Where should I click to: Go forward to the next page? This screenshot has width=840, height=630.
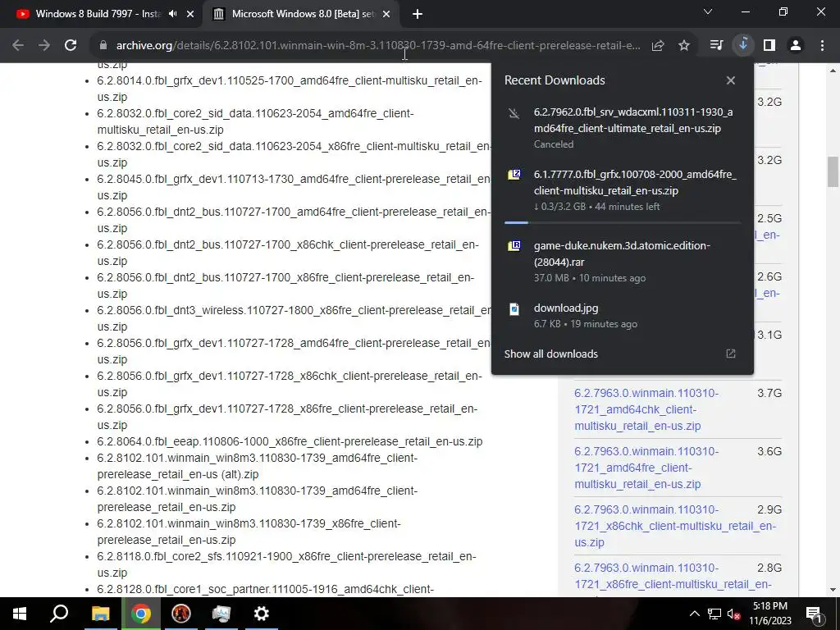[44, 46]
